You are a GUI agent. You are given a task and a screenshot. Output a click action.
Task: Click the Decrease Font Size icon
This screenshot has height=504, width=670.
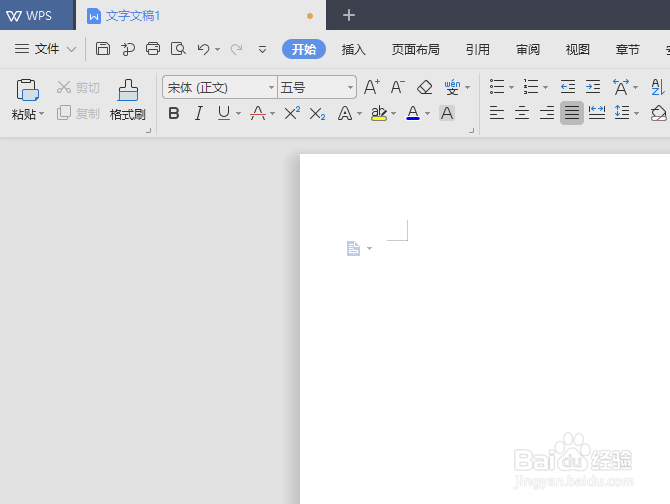coord(397,87)
